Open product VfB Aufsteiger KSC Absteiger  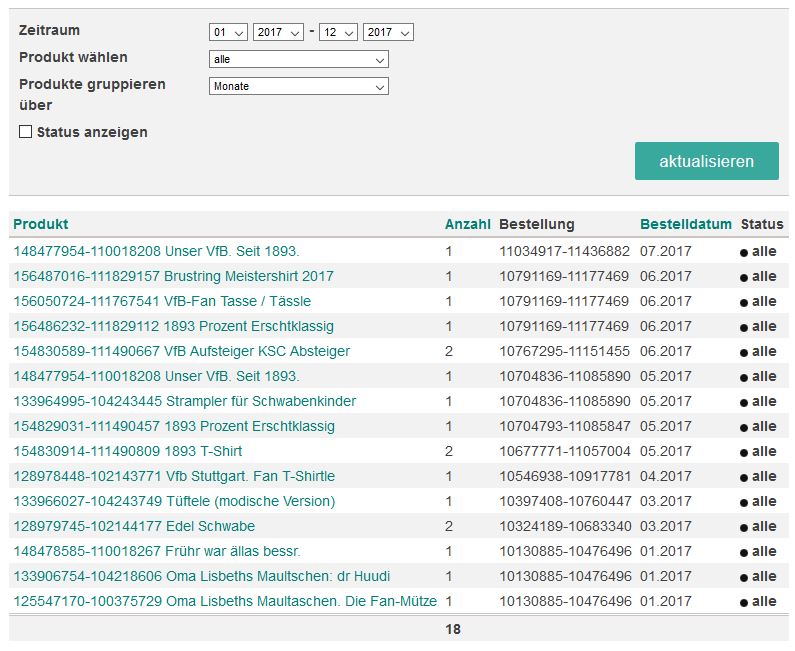tap(182, 351)
